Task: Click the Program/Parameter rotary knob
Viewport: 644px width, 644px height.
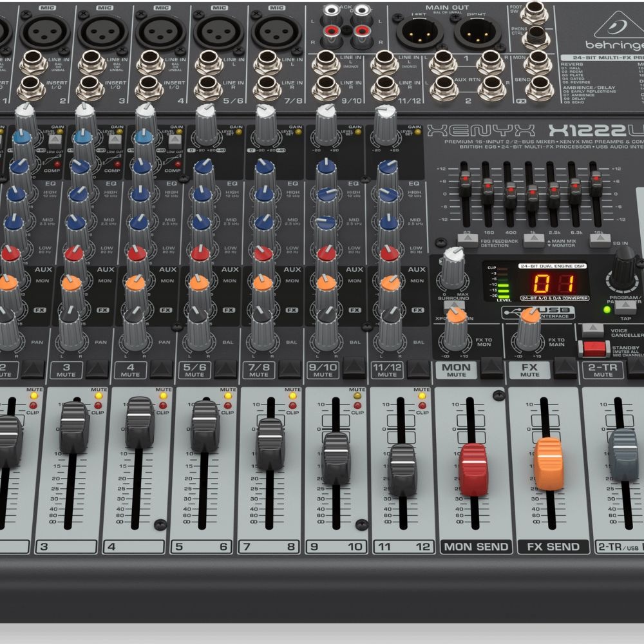Action: pyautogui.click(x=624, y=269)
